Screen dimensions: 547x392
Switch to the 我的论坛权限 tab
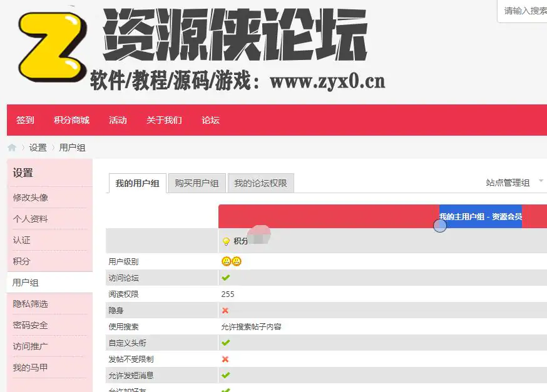pyautogui.click(x=260, y=183)
